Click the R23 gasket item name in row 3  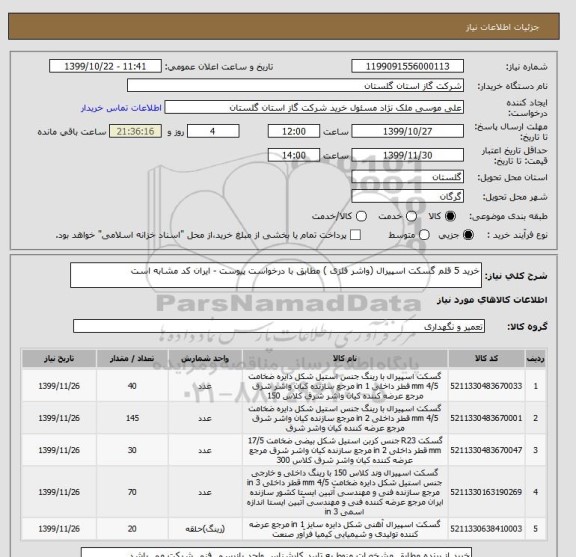coord(345,450)
